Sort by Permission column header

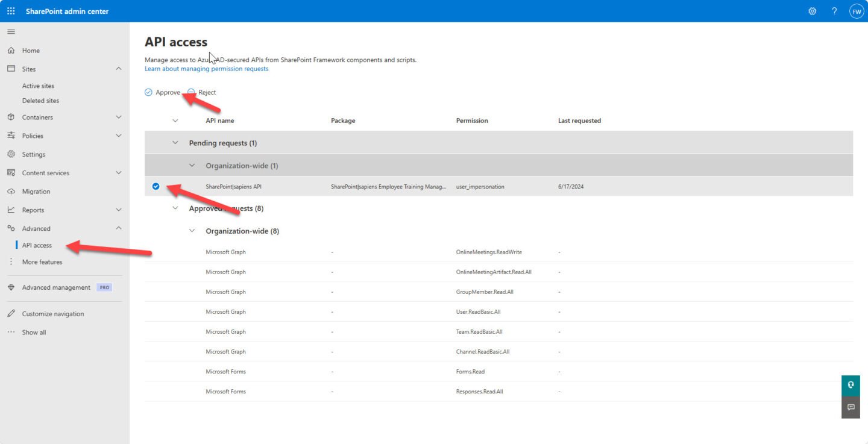pos(472,120)
